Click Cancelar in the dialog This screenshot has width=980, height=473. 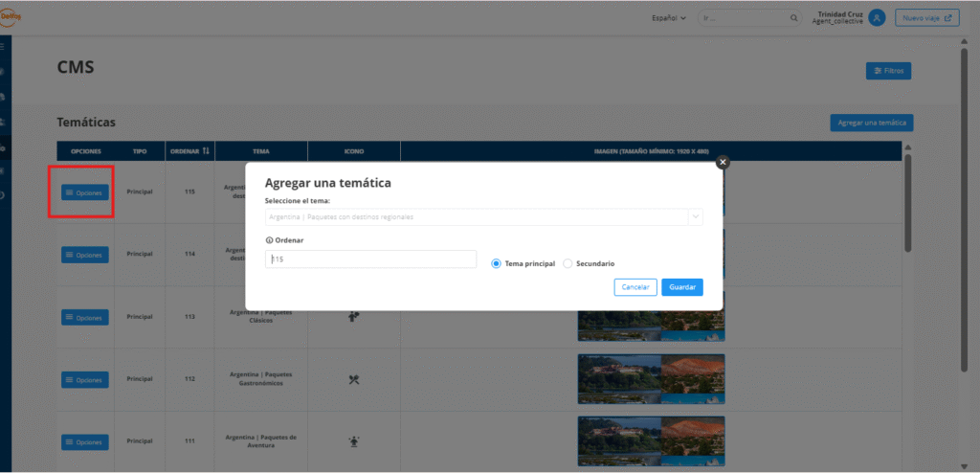click(x=635, y=287)
